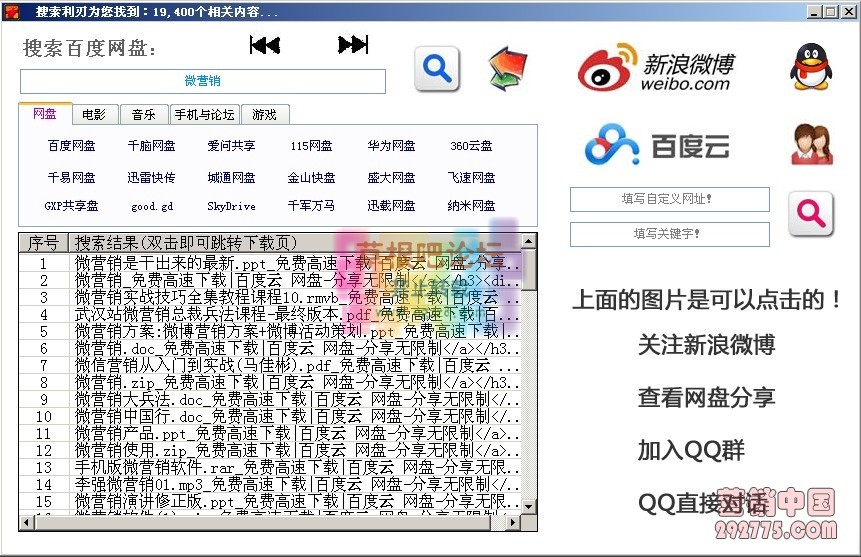
Task: Choose 迅载网盘 source
Action: [x=392, y=205]
